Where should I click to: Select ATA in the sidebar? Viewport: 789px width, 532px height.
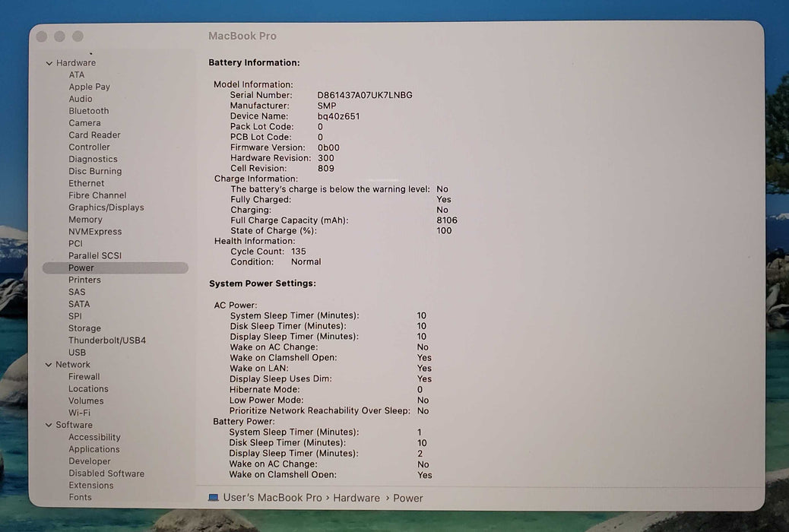click(77, 74)
